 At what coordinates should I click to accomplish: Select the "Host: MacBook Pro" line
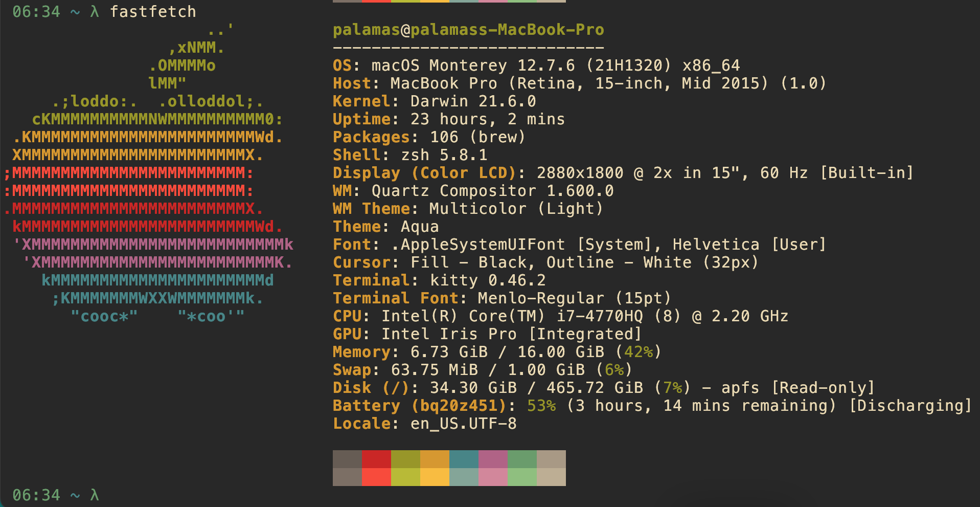[580, 83]
